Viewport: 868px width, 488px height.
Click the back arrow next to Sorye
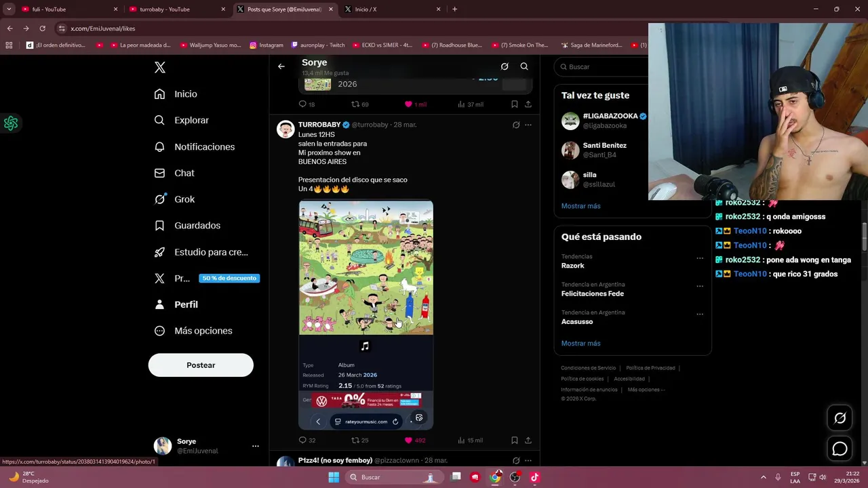[x=281, y=66]
